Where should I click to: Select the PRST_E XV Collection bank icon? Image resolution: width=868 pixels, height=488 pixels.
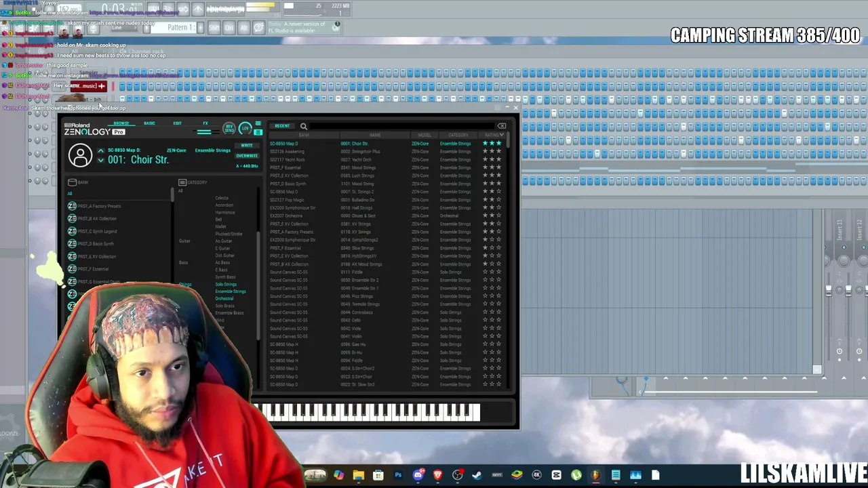72,256
